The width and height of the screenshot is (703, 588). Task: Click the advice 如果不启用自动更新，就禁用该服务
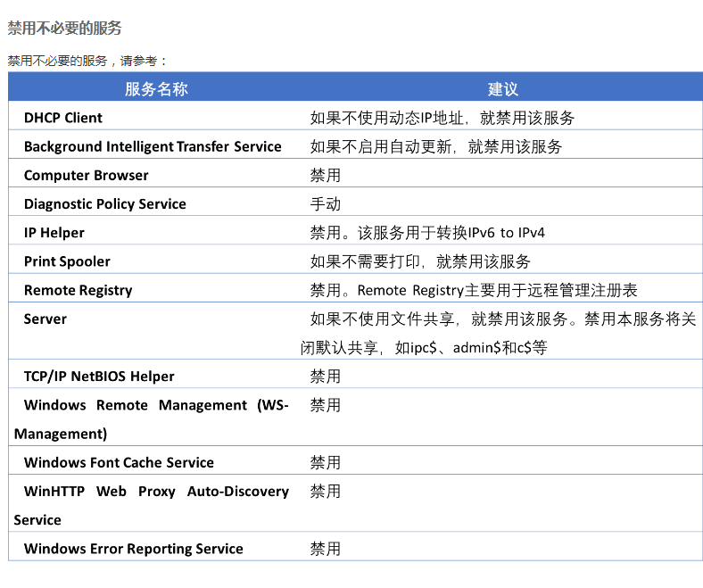click(x=435, y=146)
